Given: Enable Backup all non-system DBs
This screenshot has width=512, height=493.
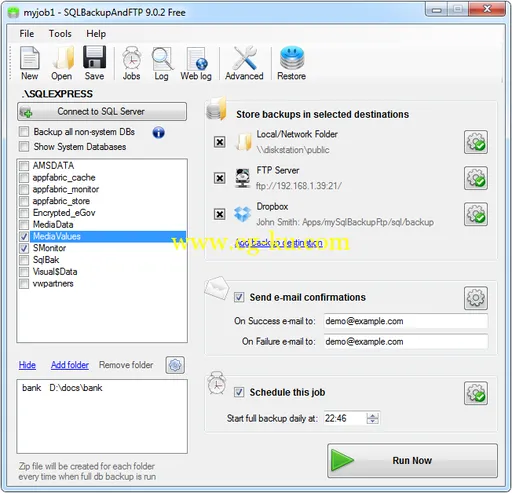Looking at the screenshot, I should [24, 132].
